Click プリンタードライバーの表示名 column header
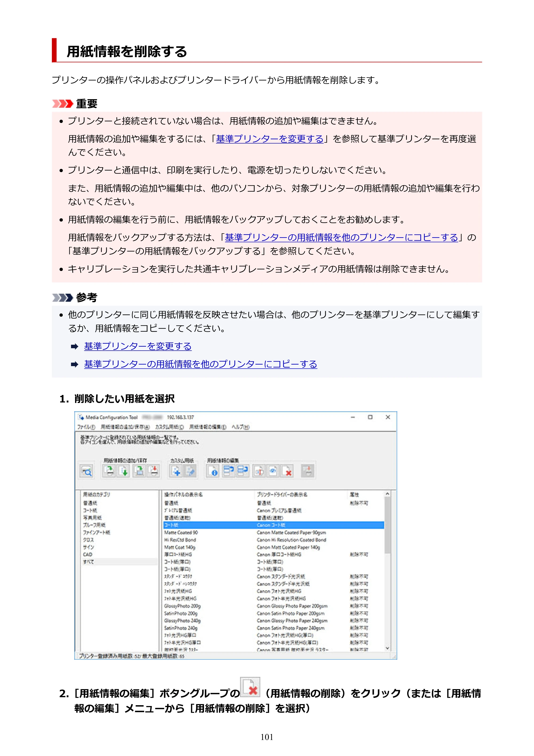The height and width of the screenshot is (756, 534). coord(282,495)
